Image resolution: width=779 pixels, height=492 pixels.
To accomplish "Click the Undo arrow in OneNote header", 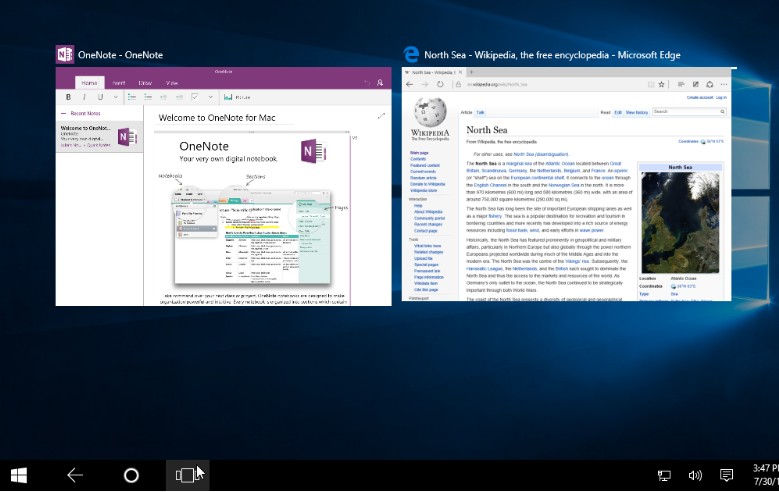I will 367,83.
